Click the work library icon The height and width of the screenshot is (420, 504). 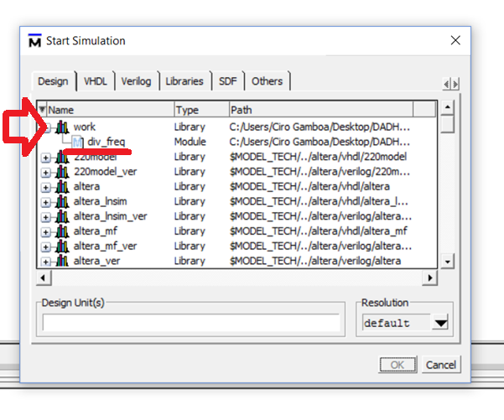point(61,127)
